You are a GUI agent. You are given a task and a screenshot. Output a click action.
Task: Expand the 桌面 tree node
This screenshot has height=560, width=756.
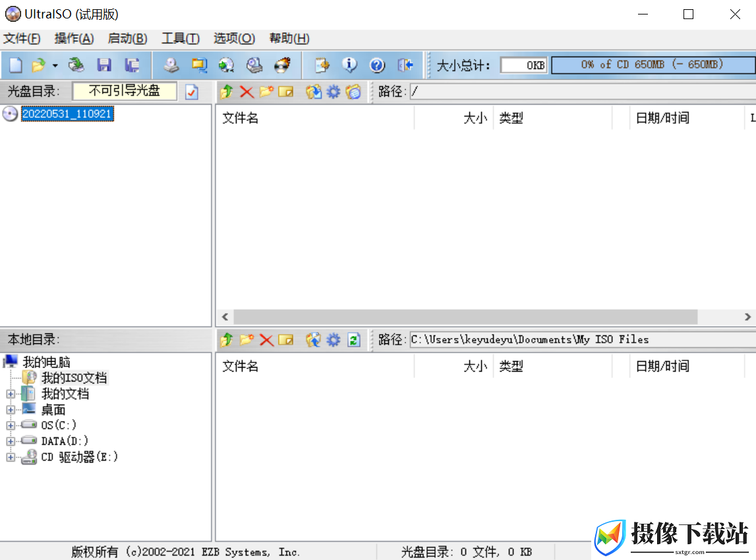point(11,410)
